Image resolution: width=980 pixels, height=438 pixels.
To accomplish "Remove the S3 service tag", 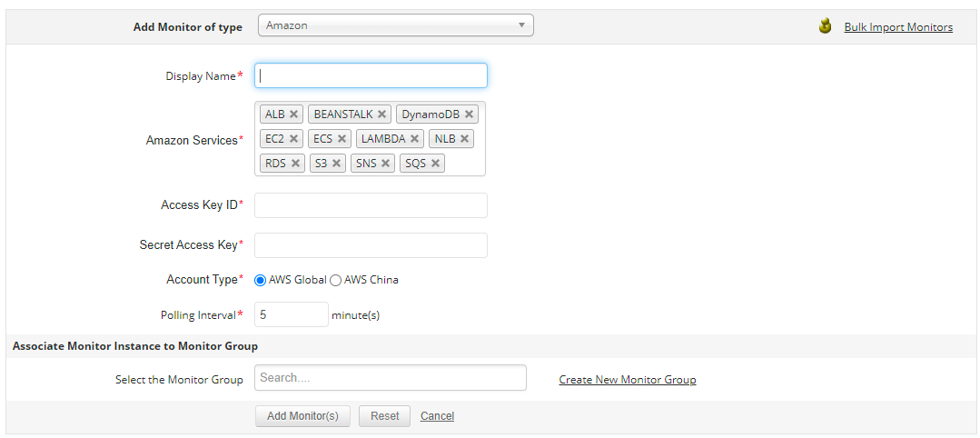I will click(x=336, y=164).
